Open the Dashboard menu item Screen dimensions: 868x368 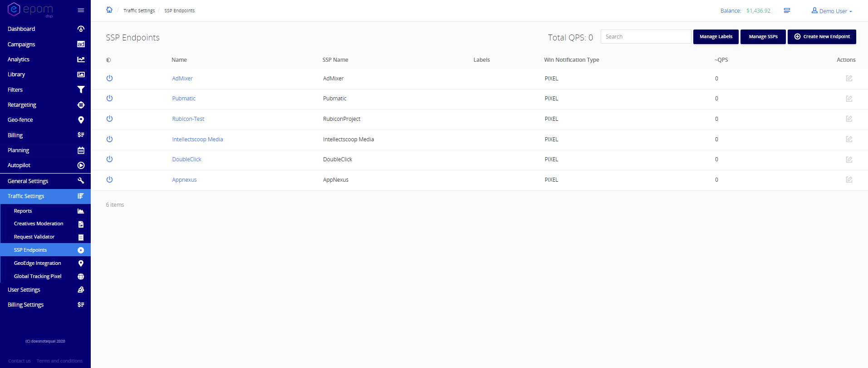click(45, 29)
